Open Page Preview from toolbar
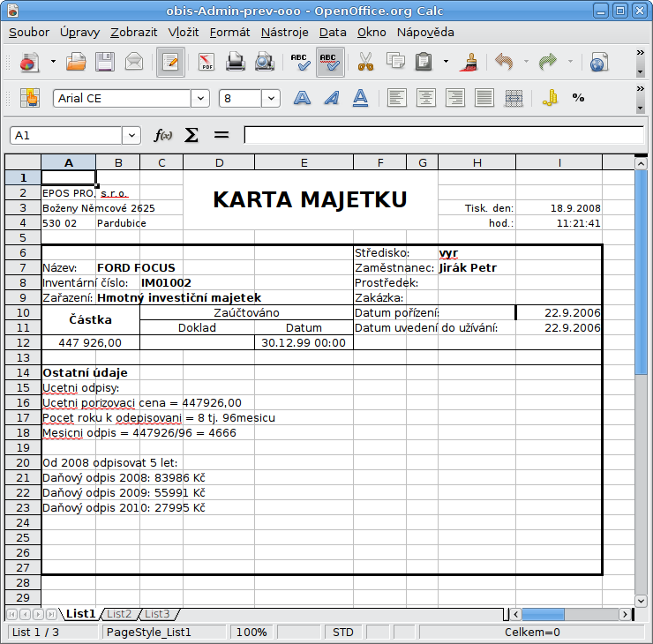Viewport: 653px width, 644px height. (264, 63)
